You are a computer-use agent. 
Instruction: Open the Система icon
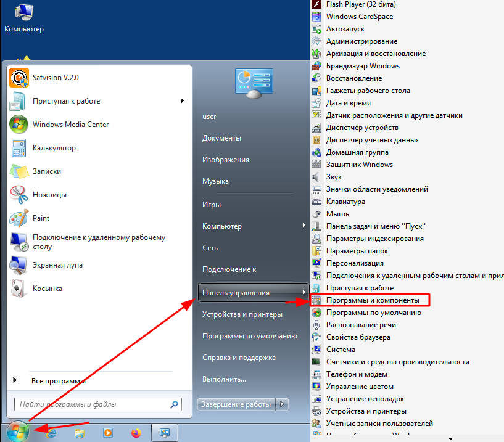click(x=316, y=349)
